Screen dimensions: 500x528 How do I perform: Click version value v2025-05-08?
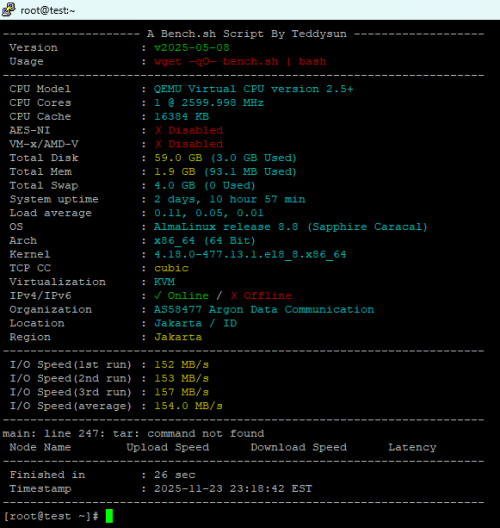pos(192,47)
